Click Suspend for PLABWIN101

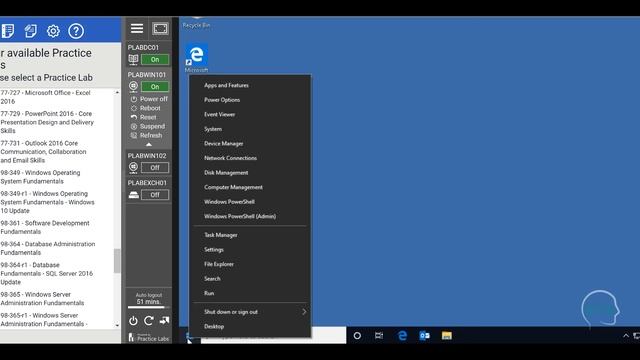click(x=148, y=127)
